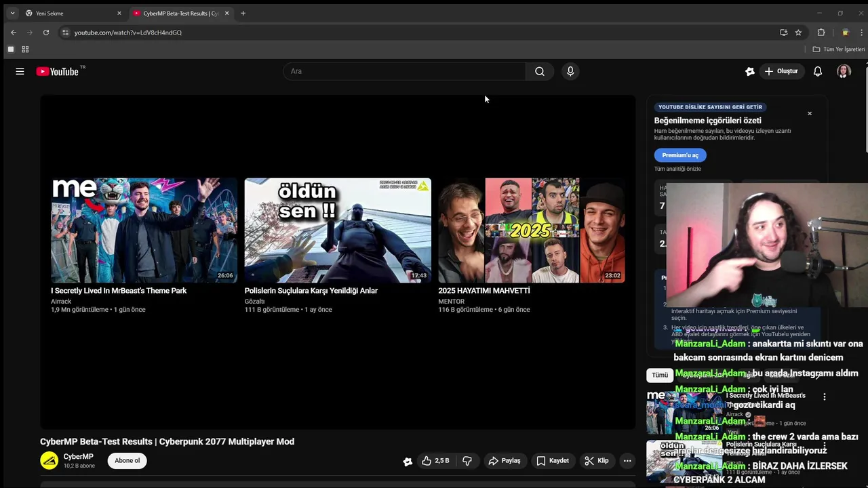Like the video showing 2,5 B
The width and height of the screenshot is (868, 488).
click(435, 461)
